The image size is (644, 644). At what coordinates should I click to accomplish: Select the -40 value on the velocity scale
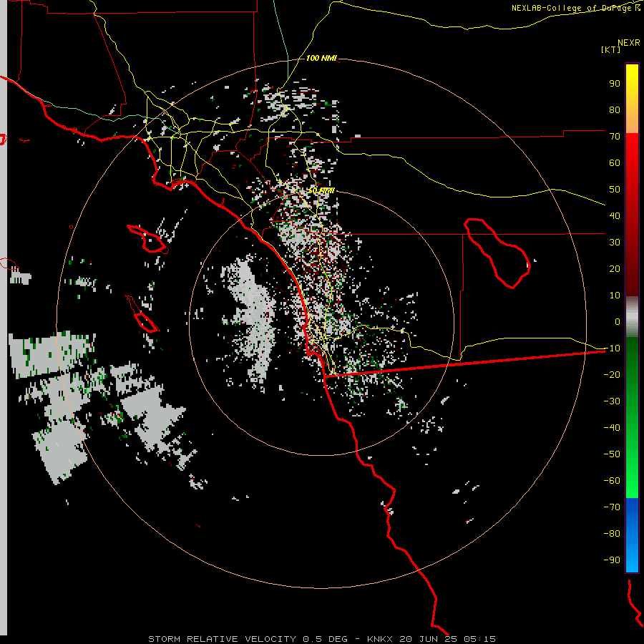tap(612, 428)
